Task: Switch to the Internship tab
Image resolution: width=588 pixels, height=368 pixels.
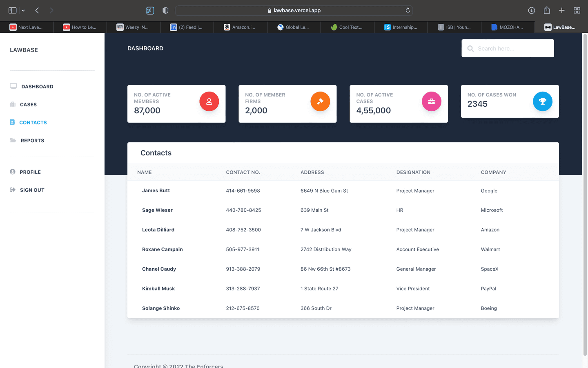Action: point(401,27)
